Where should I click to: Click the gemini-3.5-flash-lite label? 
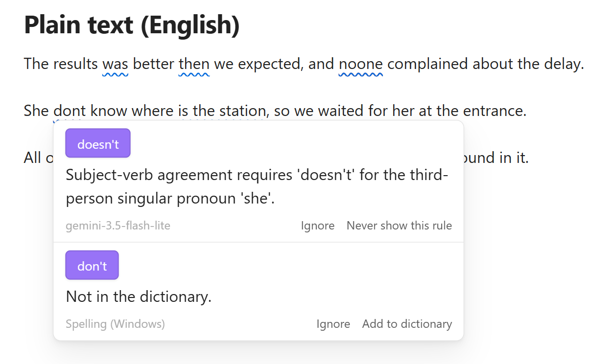pyautogui.click(x=118, y=226)
